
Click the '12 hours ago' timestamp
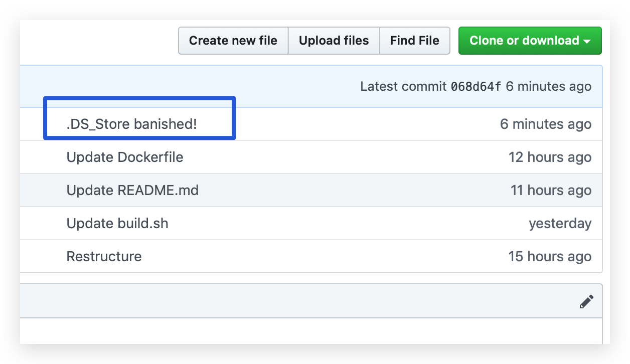550,157
